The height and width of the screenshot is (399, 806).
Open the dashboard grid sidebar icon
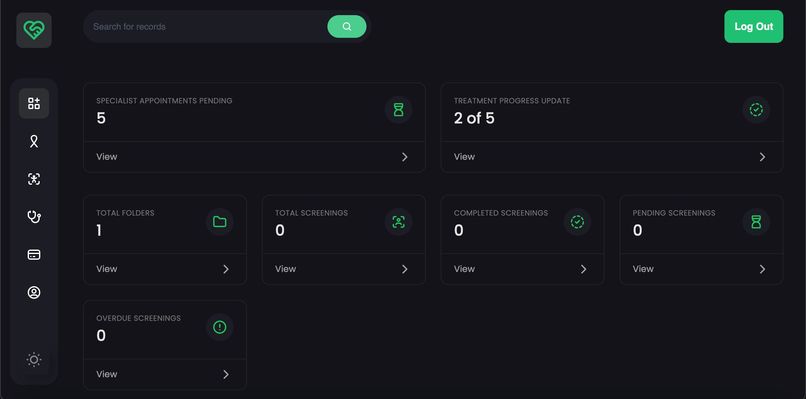(34, 103)
